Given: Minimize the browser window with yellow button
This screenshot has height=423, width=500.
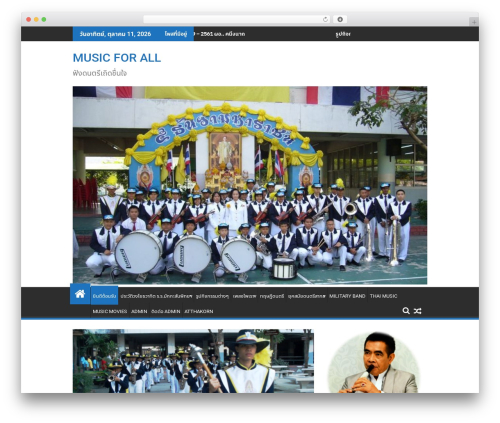Looking at the screenshot, I should click(x=36, y=20).
